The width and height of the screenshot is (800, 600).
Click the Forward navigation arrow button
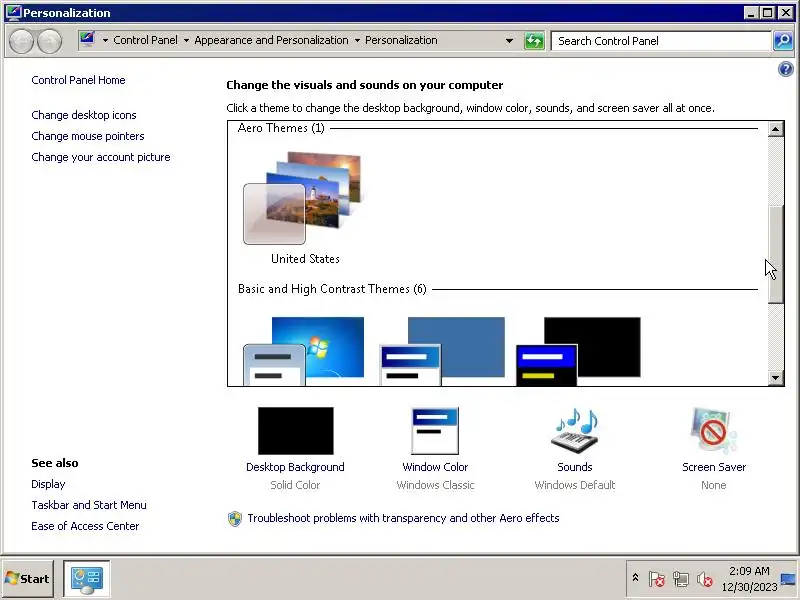(x=49, y=41)
